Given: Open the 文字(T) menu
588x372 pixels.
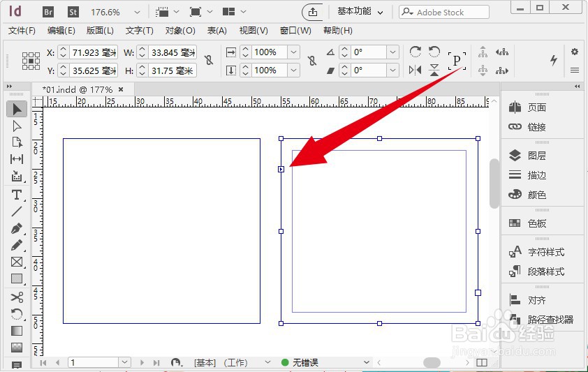Looking at the screenshot, I should [139, 31].
